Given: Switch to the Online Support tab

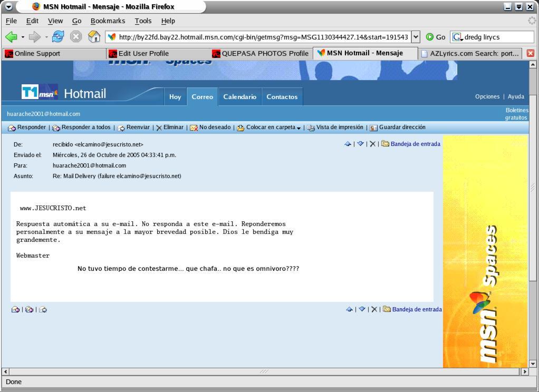Looking at the screenshot, I should tap(54, 54).
